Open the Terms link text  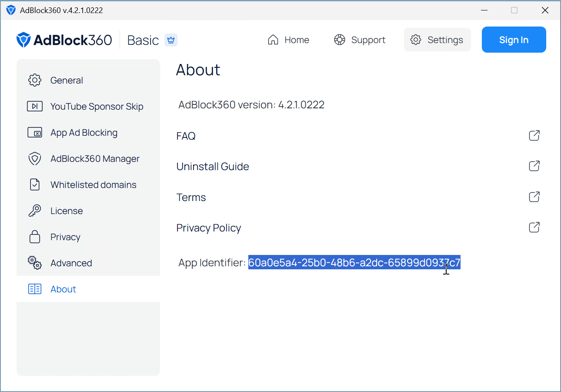pos(191,198)
